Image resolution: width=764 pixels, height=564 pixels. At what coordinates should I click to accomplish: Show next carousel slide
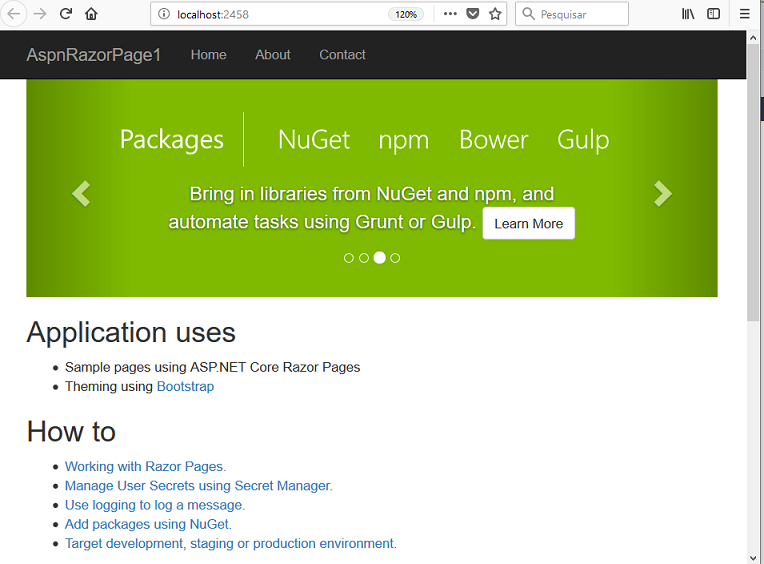(663, 193)
